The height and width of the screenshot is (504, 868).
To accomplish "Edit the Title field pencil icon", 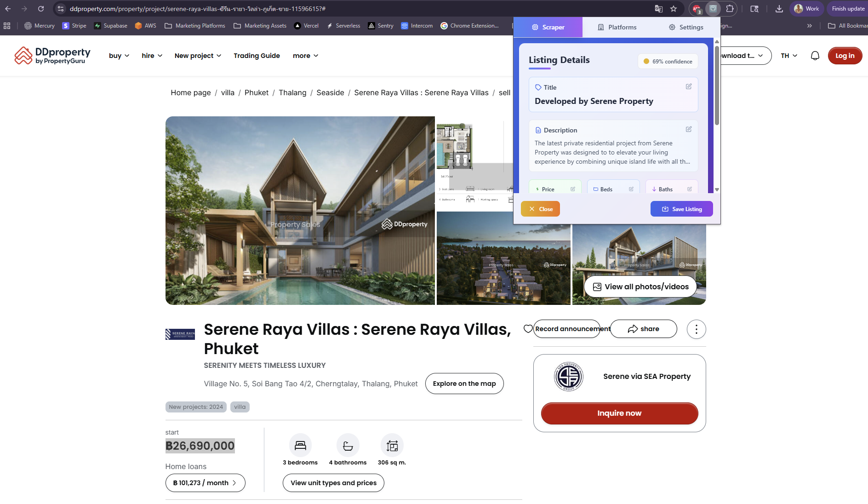I will (689, 86).
